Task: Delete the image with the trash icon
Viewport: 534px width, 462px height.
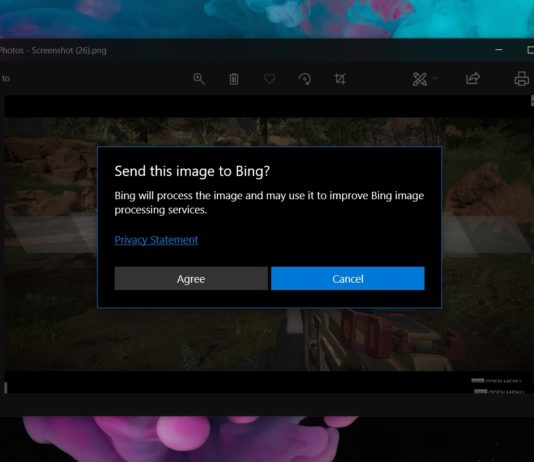Action: point(234,79)
